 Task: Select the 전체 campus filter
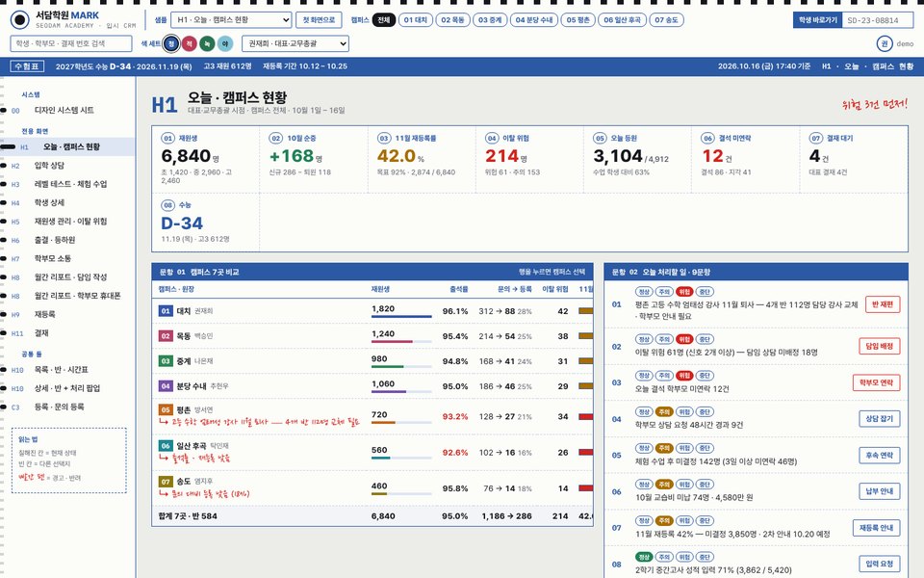click(x=384, y=20)
